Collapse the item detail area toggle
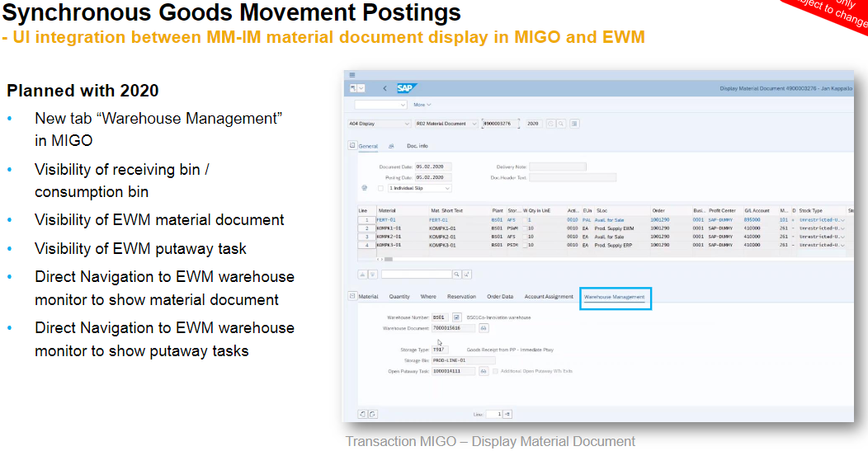This screenshot has width=868, height=451. pyautogui.click(x=352, y=296)
